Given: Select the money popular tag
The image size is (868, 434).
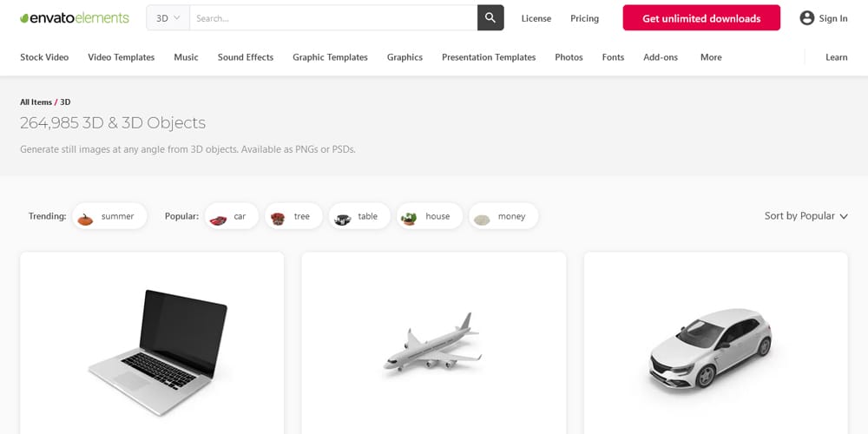Looking at the screenshot, I should click(x=503, y=216).
